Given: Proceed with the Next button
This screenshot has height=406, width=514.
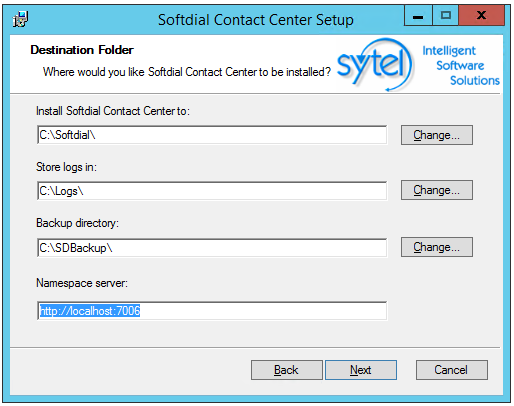Looking at the screenshot, I should point(361,370).
